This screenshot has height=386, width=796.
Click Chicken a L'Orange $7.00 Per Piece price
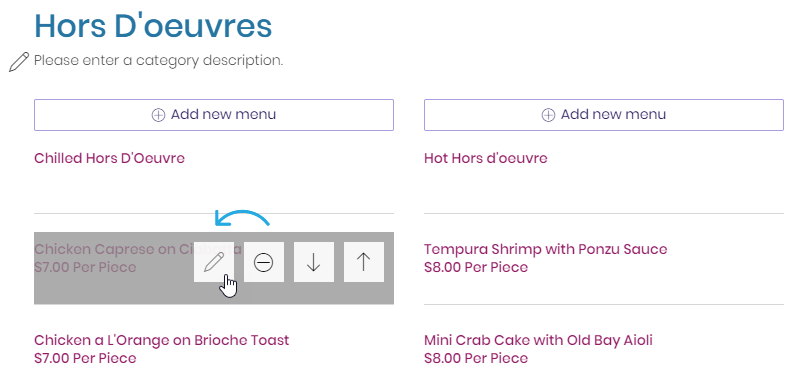pos(85,358)
